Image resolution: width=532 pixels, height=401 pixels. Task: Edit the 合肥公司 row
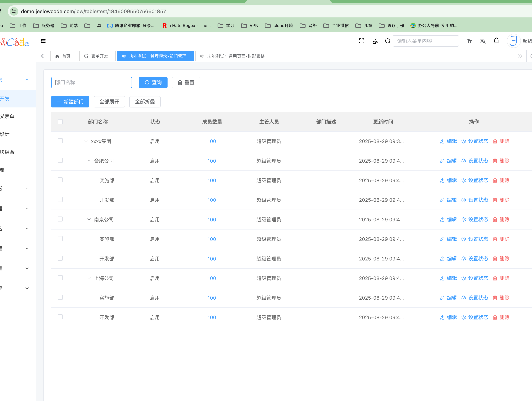[x=448, y=161]
